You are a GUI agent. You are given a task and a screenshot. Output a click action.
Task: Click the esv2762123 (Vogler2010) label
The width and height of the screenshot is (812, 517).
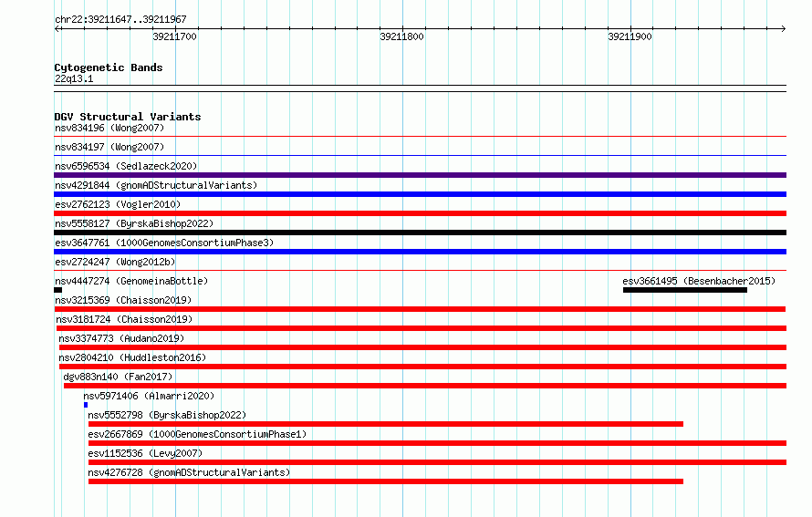tap(118, 204)
